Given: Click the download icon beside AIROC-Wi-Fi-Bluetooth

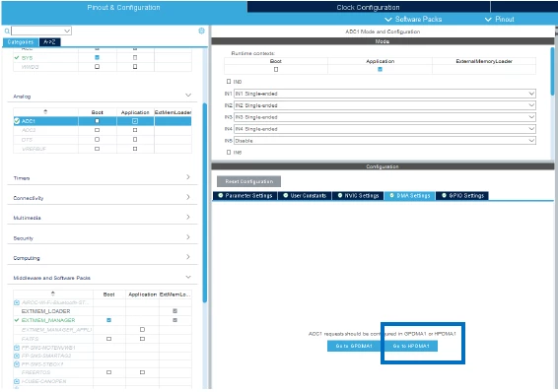Looking at the screenshot, I should [17, 302].
